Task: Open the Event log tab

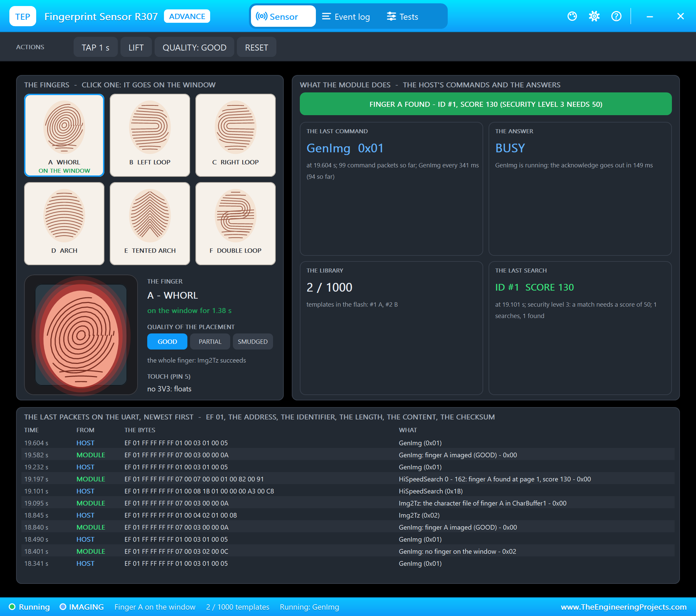Action: click(x=346, y=16)
